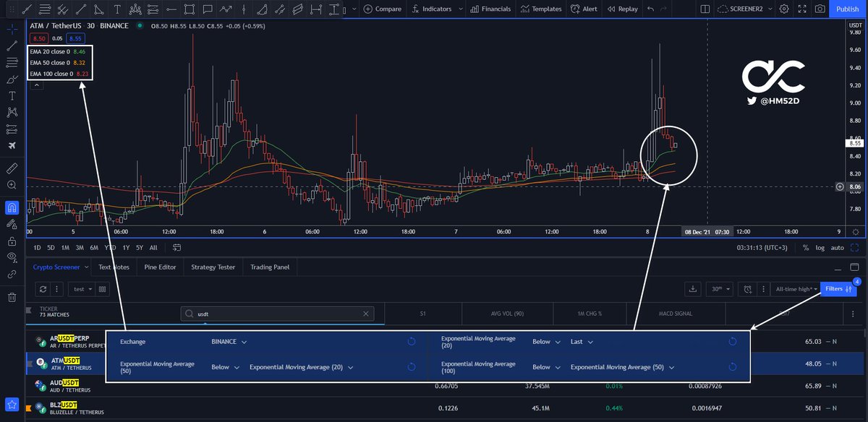Toggle auto scale on chart
Viewport: 868px width, 422px height.
coord(837,248)
